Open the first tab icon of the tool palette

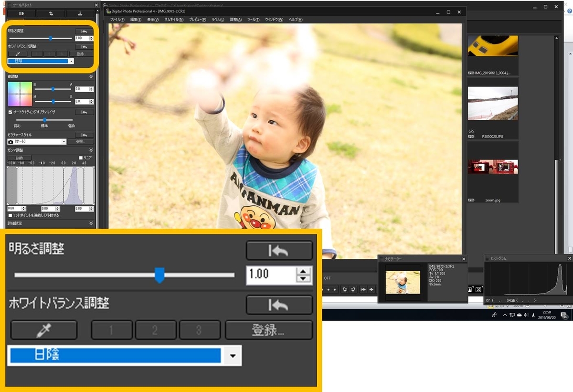coord(21,13)
